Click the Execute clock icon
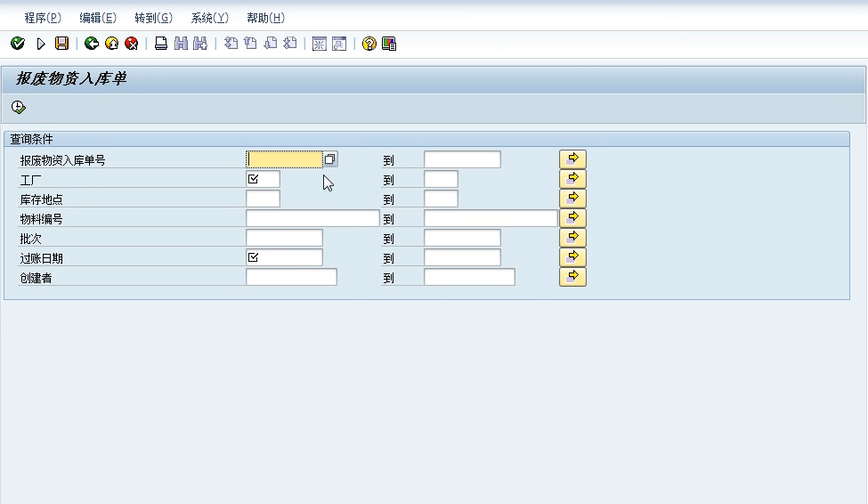The image size is (868, 504). point(19,108)
